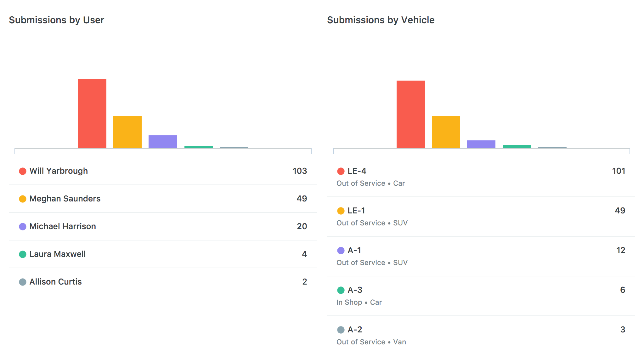Viewport: 644px width, 362px height.
Task: Open vehicle LE-4 entry
Action: (x=481, y=177)
